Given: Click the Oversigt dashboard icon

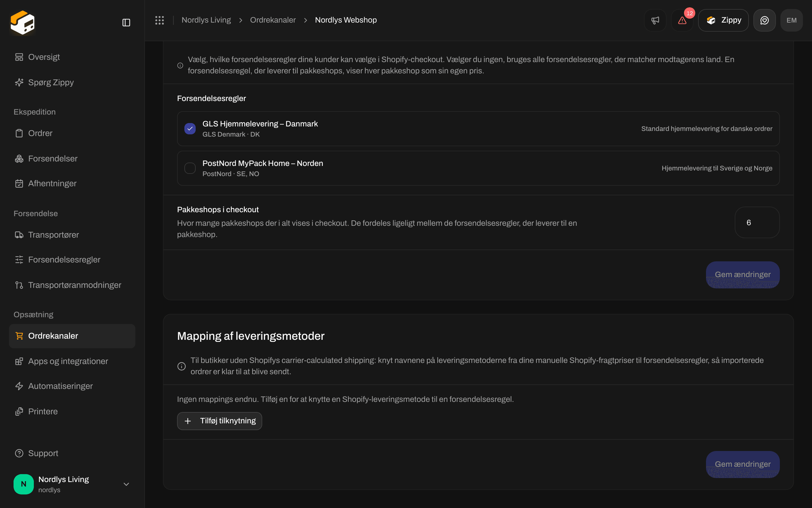Looking at the screenshot, I should click(x=19, y=57).
